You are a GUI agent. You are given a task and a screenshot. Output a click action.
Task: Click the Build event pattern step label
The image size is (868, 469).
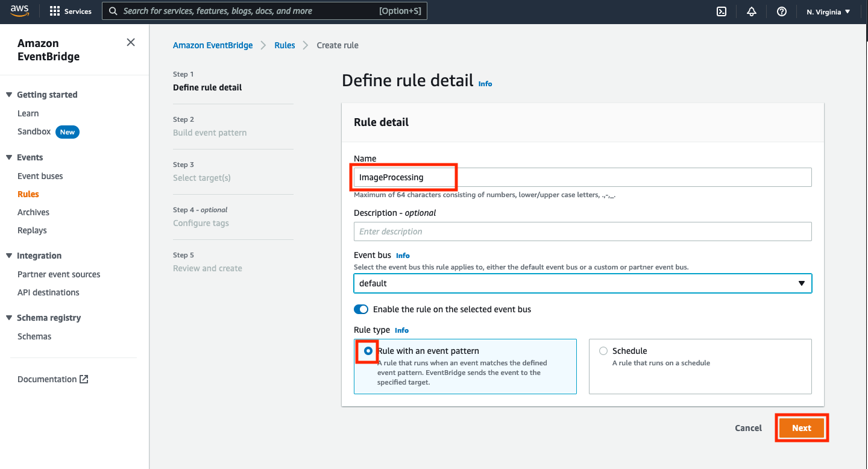point(210,133)
